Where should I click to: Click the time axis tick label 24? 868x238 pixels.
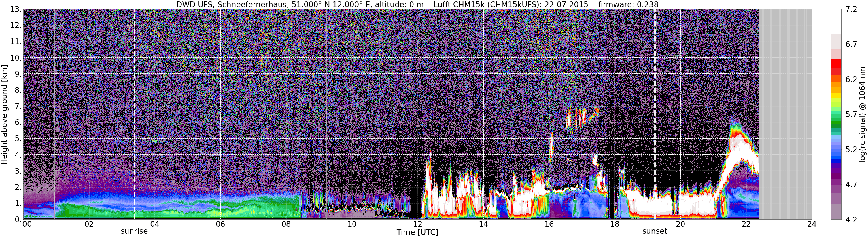click(x=812, y=224)
